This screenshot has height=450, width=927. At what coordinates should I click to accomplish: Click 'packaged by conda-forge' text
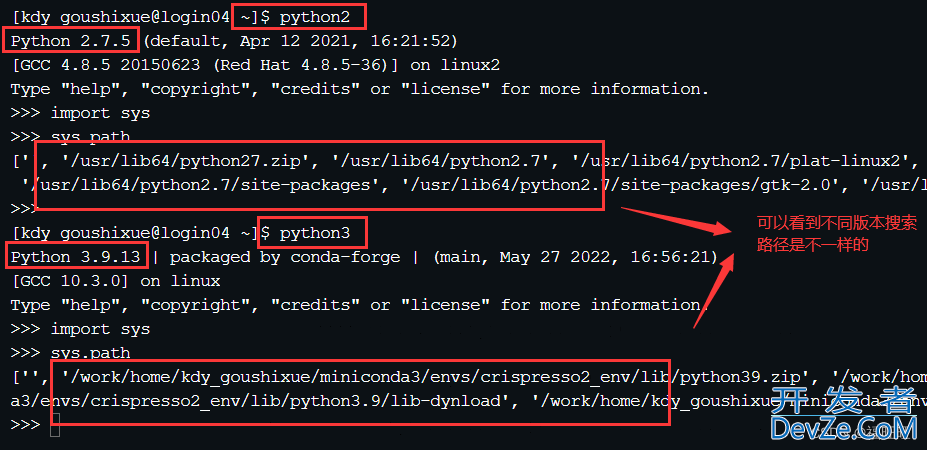(x=285, y=257)
